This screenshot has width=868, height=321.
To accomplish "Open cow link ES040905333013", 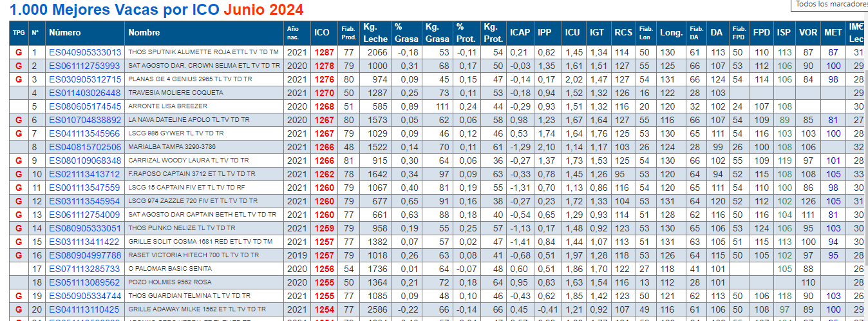I will coord(85,52).
